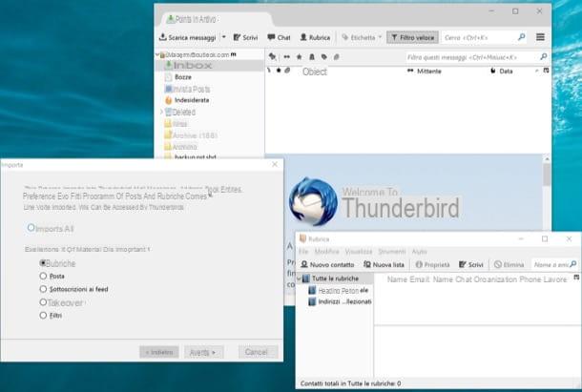This screenshot has height=392, width=582.
Task: Click Scrivi in Rubrica toolbar
Action: click(x=471, y=265)
